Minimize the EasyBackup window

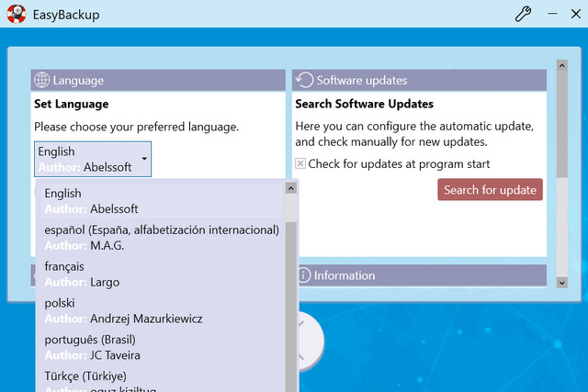(x=552, y=15)
